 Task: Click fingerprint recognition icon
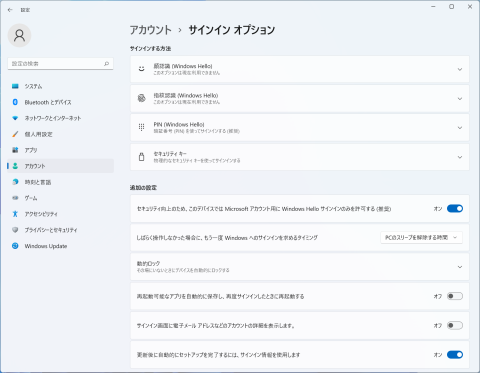click(142, 98)
